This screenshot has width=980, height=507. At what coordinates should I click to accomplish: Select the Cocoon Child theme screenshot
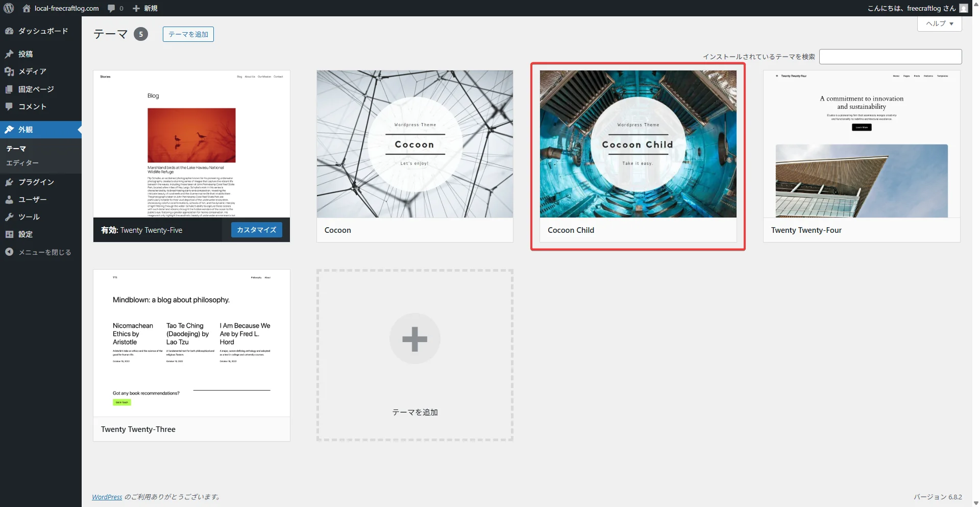pos(638,144)
